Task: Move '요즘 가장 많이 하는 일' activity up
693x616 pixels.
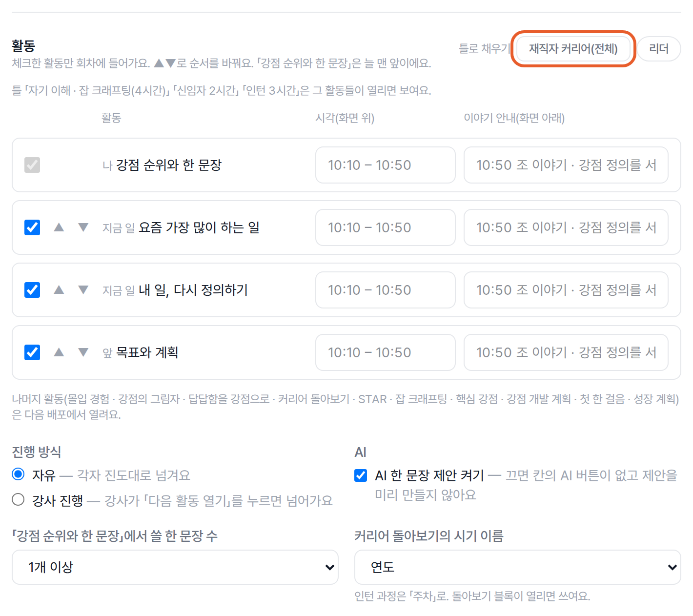Action: 59,227
